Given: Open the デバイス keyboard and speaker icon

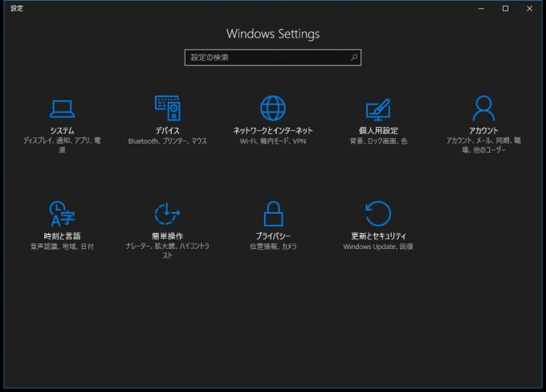Looking at the screenshot, I should [168, 108].
